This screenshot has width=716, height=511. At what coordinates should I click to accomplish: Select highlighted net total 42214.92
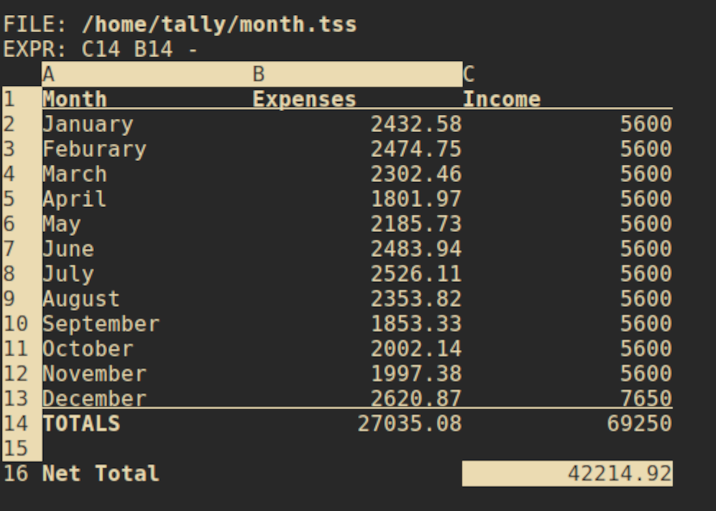(x=568, y=474)
